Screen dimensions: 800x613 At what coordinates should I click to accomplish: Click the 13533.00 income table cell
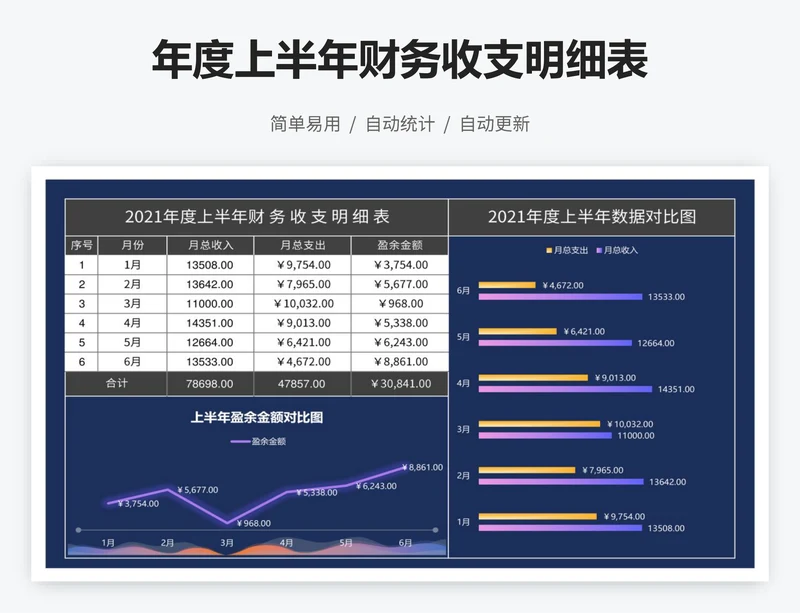(210, 362)
